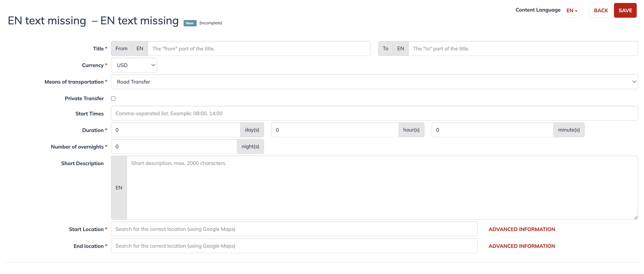Click into the Short Description textarea
This screenshot has height=274, width=644.
click(x=382, y=188)
